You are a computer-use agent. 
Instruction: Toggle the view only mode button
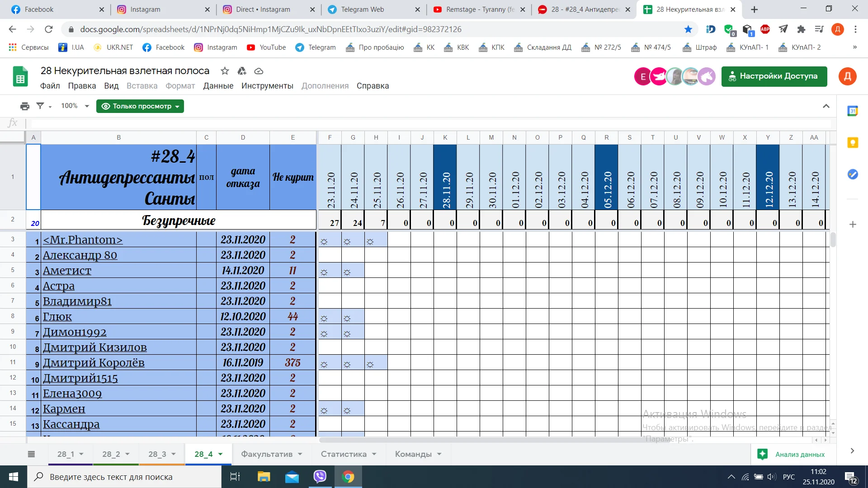point(140,106)
